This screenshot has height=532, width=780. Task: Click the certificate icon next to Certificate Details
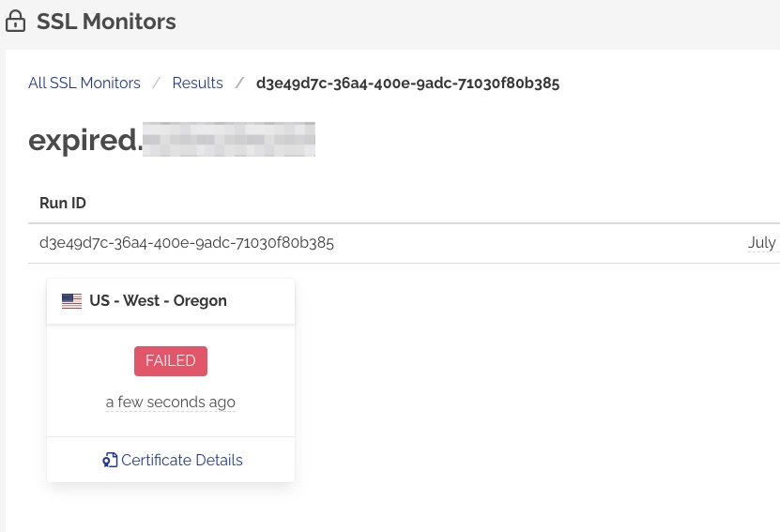(x=110, y=460)
